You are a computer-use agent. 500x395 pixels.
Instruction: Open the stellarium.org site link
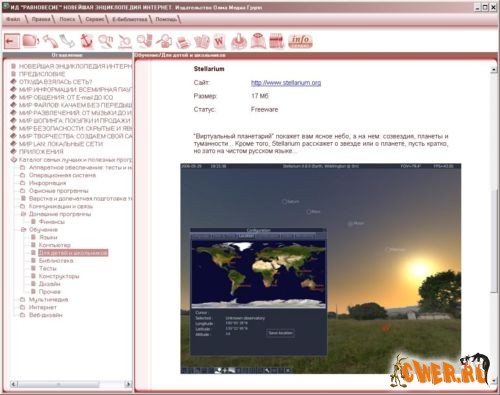286,83
